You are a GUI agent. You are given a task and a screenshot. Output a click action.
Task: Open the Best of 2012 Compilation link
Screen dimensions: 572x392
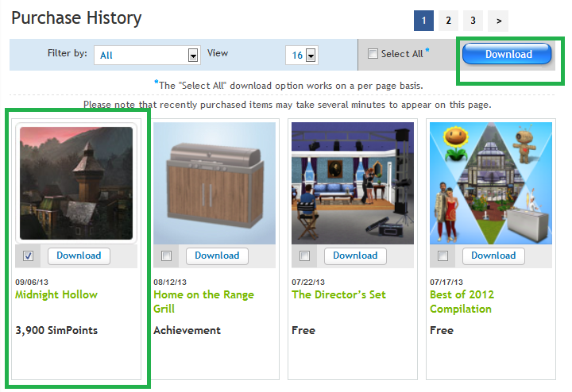pos(462,302)
